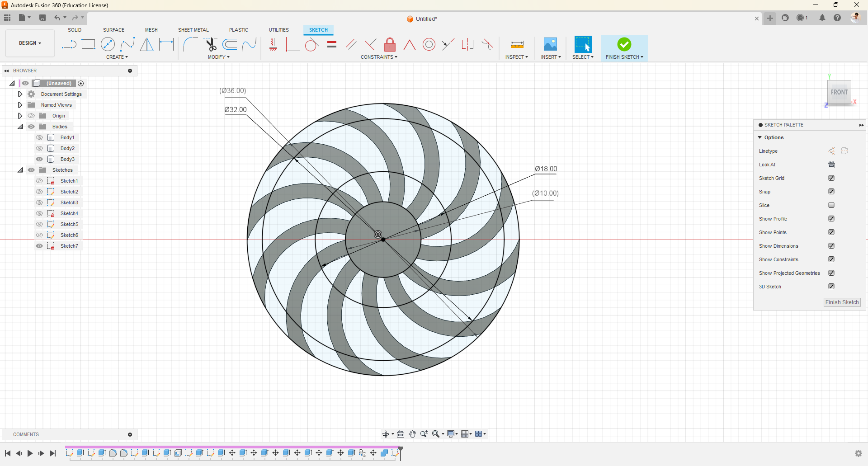Image resolution: width=868 pixels, height=466 pixels.
Task: Open the Measure inspect tool
Action: (x=517, y=44)
